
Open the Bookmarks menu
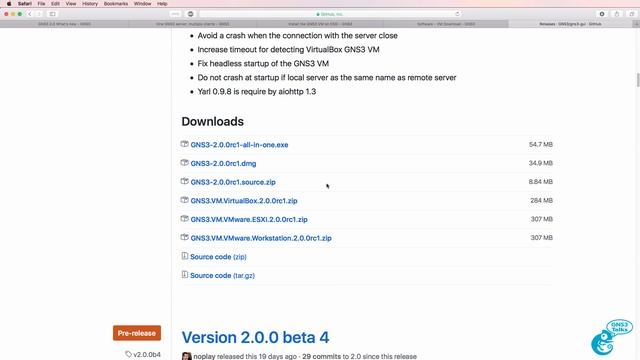click(x=116, y=4)
